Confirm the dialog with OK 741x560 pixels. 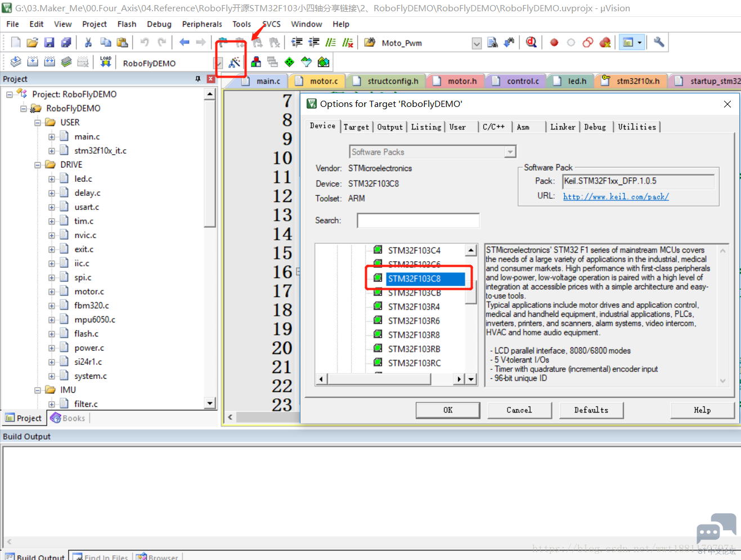(x=448, y=410)
